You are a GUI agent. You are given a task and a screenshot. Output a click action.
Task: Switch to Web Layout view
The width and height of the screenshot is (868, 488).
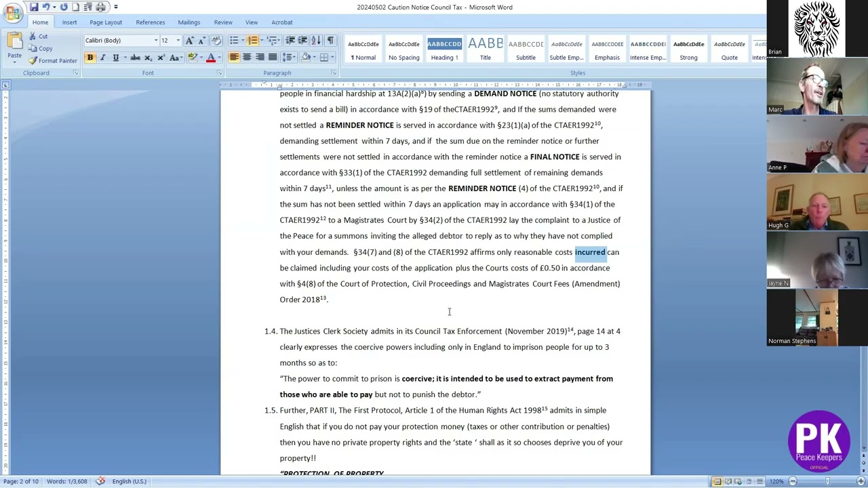point(739,481)
